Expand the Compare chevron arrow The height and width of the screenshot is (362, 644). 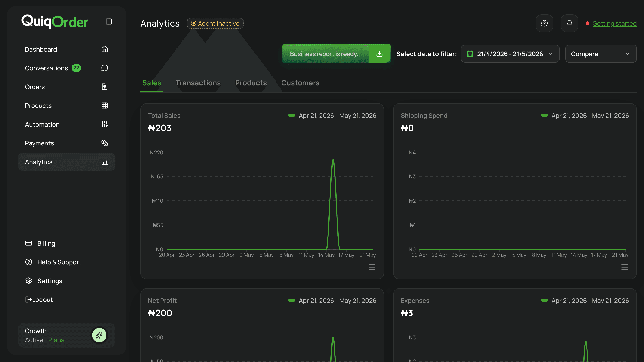click(x=627, y=54)
